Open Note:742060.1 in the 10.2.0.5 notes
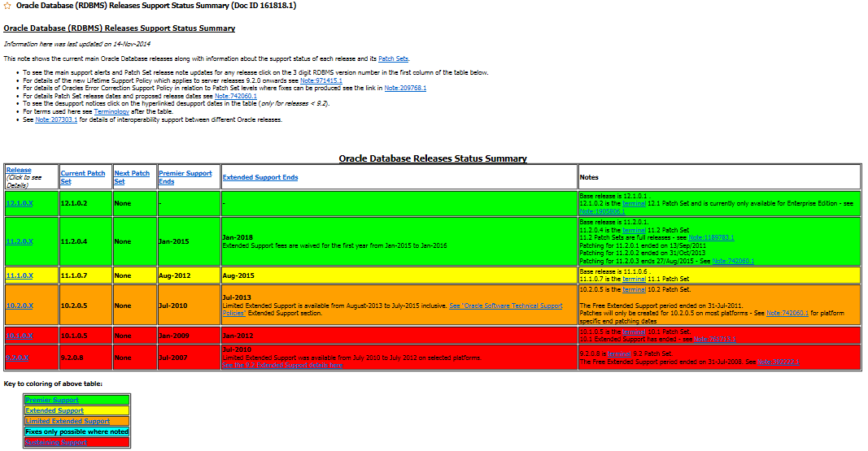 [x=787, y=313]
